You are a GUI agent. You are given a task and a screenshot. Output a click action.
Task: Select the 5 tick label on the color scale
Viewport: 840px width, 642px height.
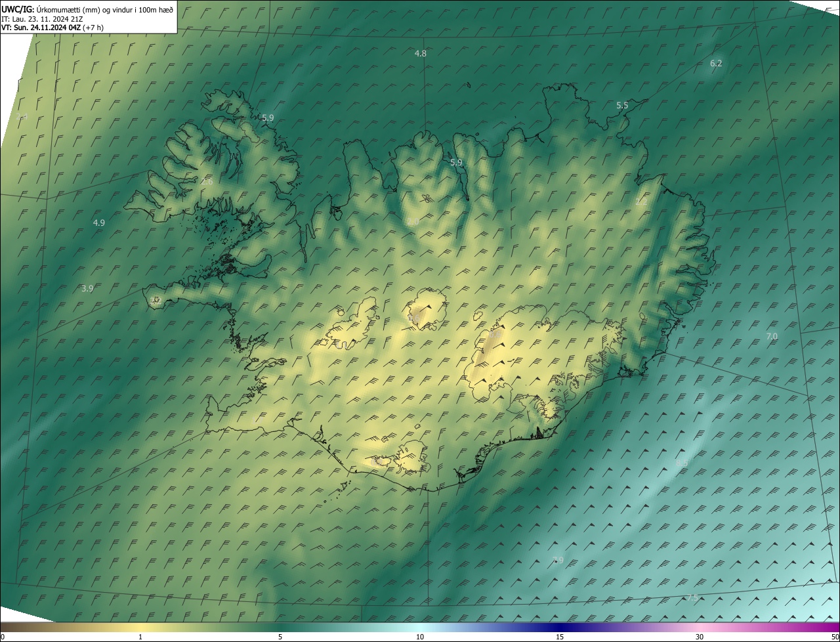[280, 637]
